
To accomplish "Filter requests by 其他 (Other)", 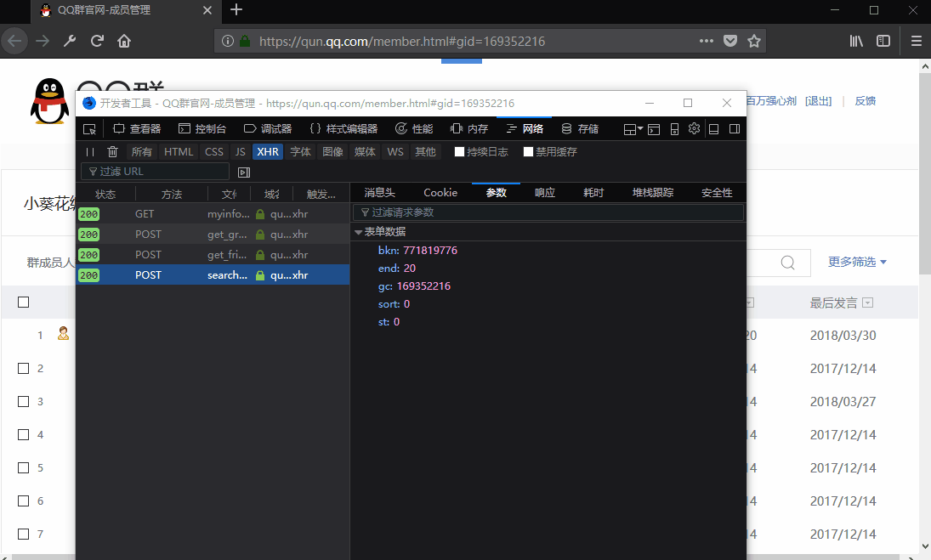I will [425, 152].
